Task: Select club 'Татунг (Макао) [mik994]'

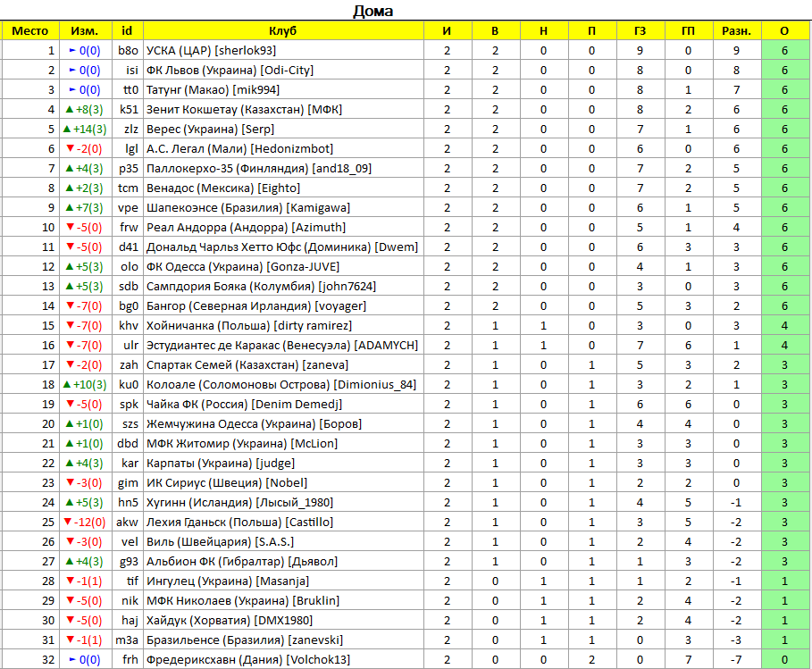Action: [x=213, y=90]
